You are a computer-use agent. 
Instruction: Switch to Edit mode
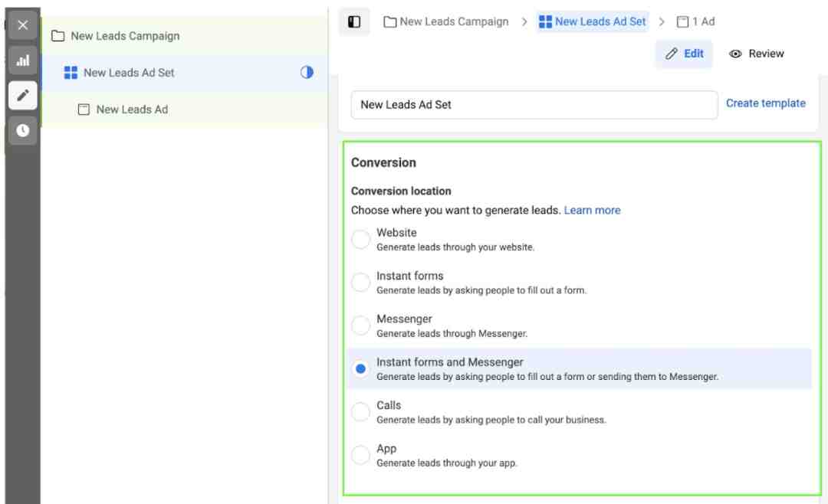coord(685,54)
